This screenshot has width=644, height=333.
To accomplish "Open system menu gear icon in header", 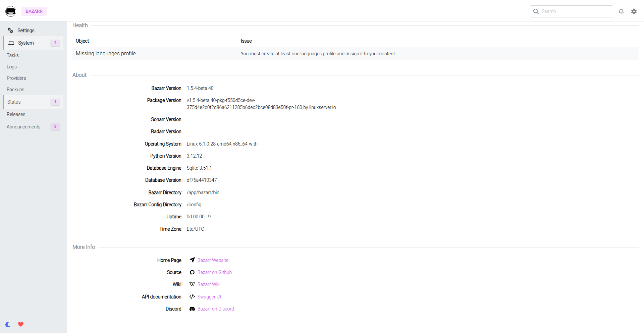I will 634,11.
